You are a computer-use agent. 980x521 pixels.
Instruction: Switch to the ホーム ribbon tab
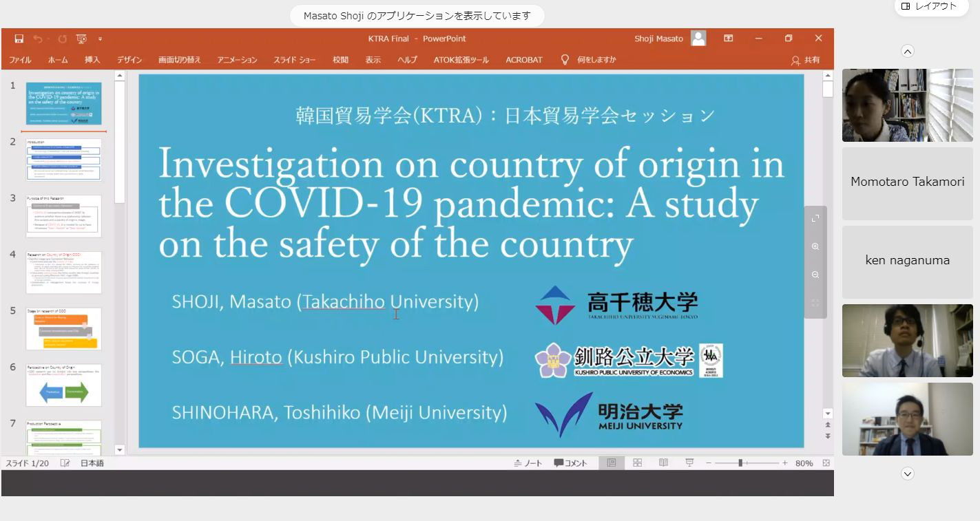pyautogui.click(x=58, y=60)
